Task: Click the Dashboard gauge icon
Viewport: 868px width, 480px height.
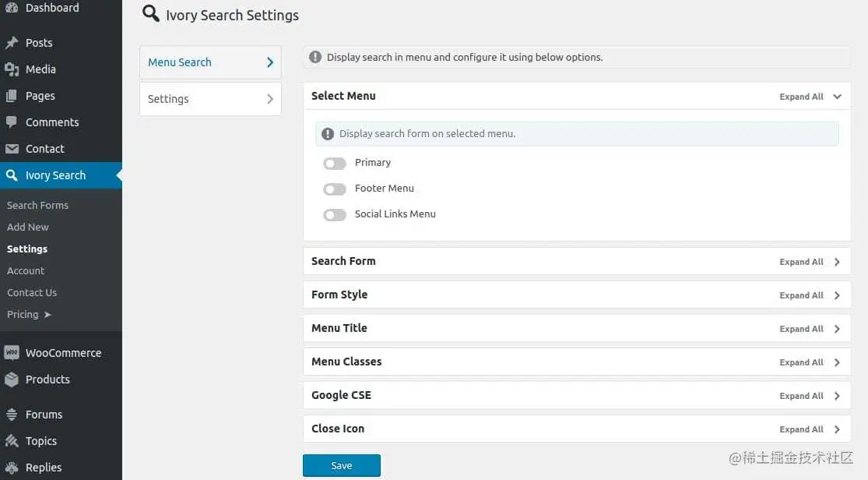Action: click(x=12, y=8)
